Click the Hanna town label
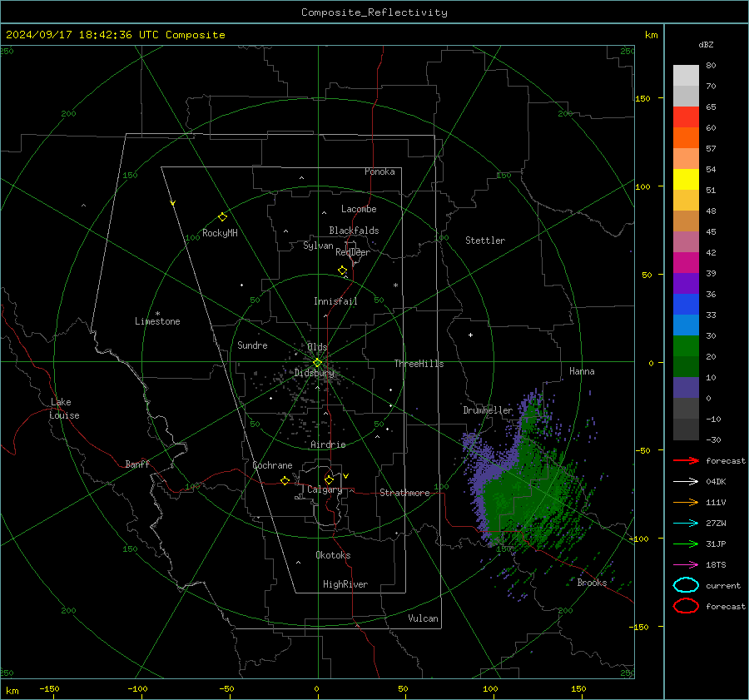Viewport: 749px width, 700px height. (x=582, y=371)
